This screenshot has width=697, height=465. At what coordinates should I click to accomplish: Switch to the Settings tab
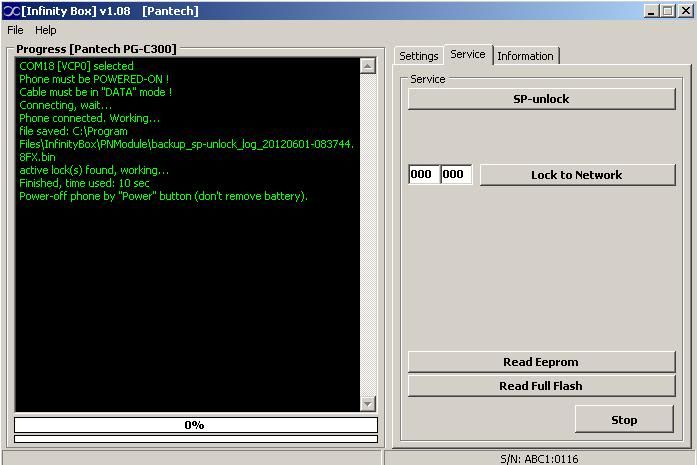pos(418,56)
